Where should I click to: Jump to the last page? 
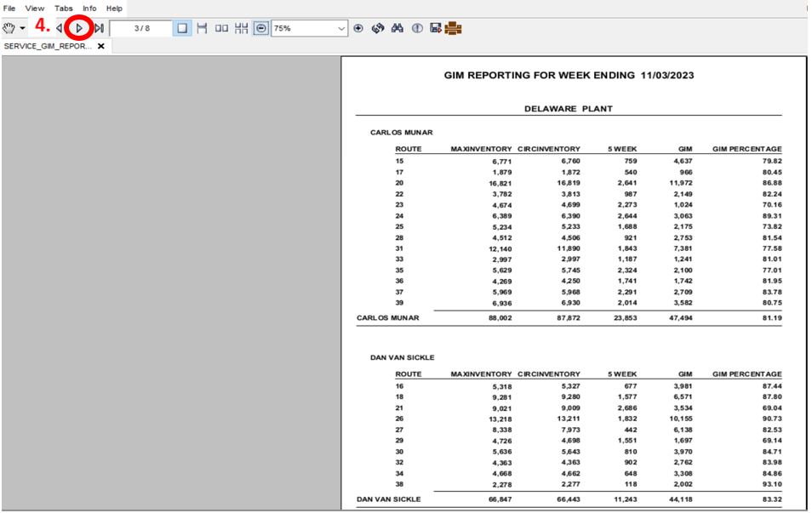point(100,28)
